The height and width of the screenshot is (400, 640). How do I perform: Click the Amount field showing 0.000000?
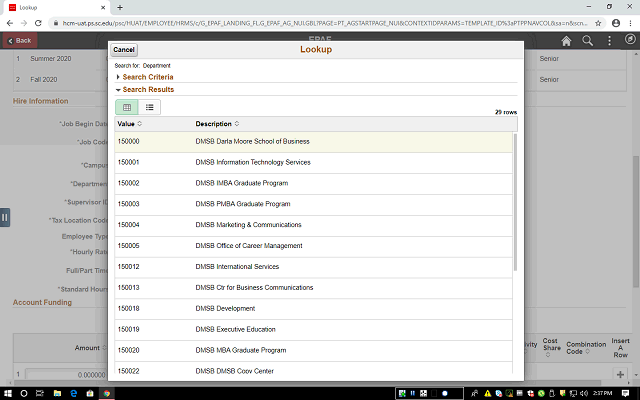point(67,375)
